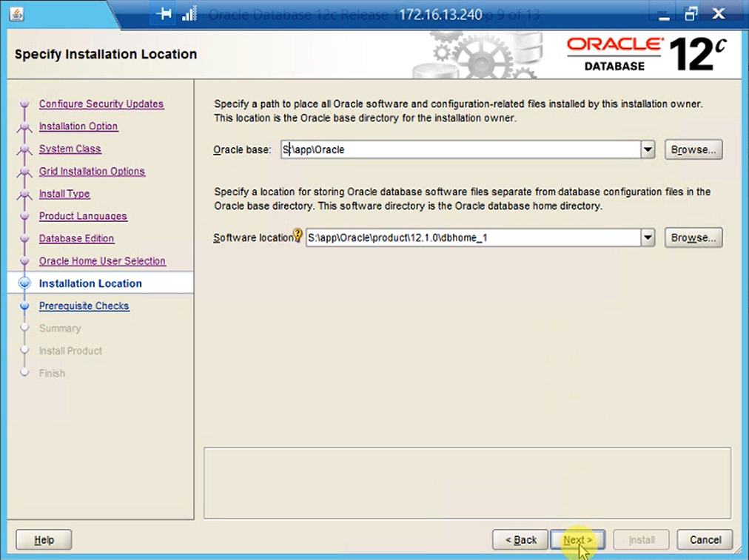Click the 172.16.13.240 session address text

[440, 15]
